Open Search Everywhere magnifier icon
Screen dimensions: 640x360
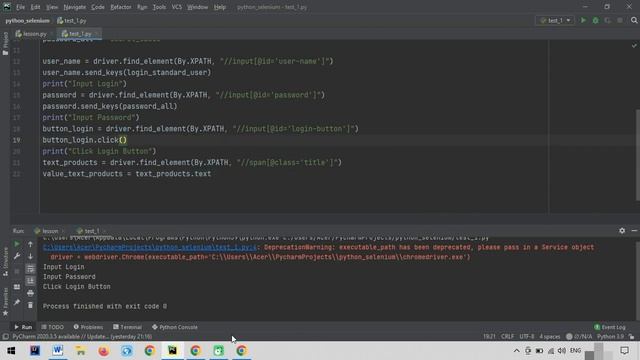tap(634, 20)
